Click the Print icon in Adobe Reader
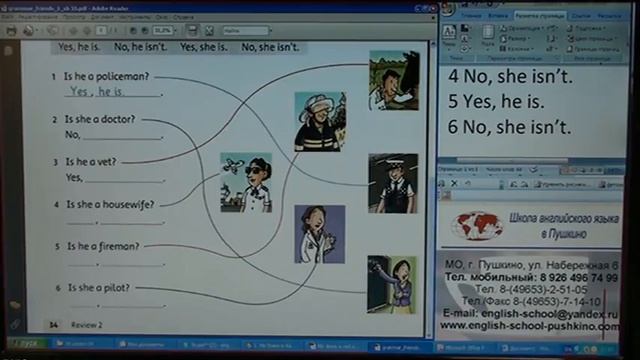The width and height of the screenshot is (640, 360). tap(11, 31)
